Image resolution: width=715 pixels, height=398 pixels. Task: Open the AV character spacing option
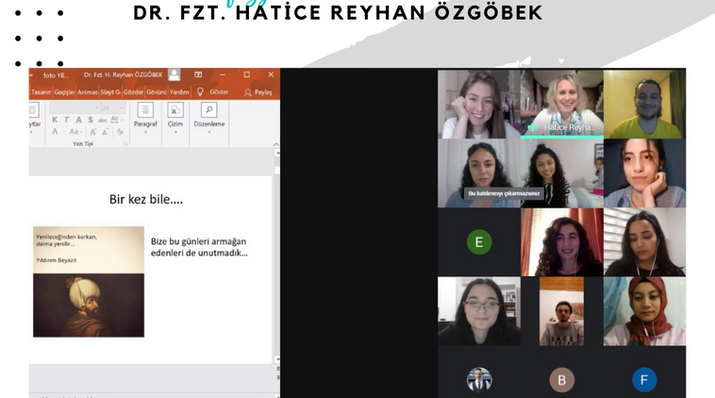pyautogui.click(x=115, y=119)
